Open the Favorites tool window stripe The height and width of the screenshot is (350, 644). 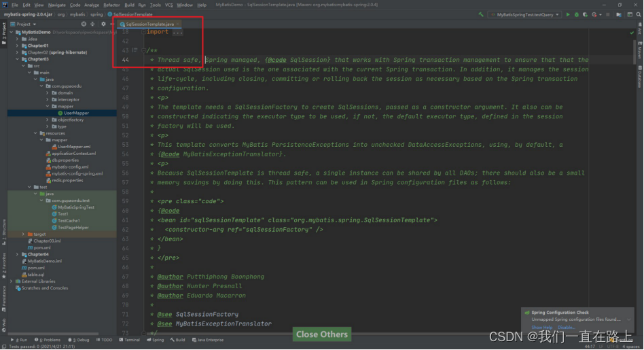(3, 265)
